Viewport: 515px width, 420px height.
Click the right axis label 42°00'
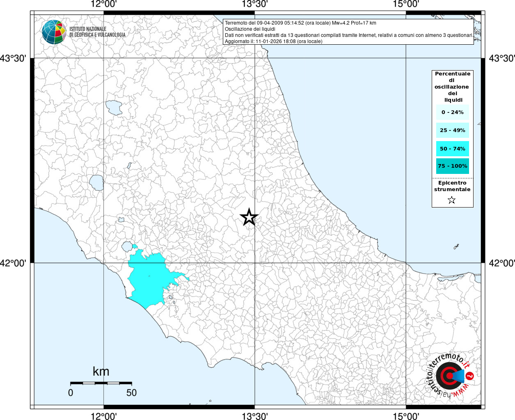[502, 263]
